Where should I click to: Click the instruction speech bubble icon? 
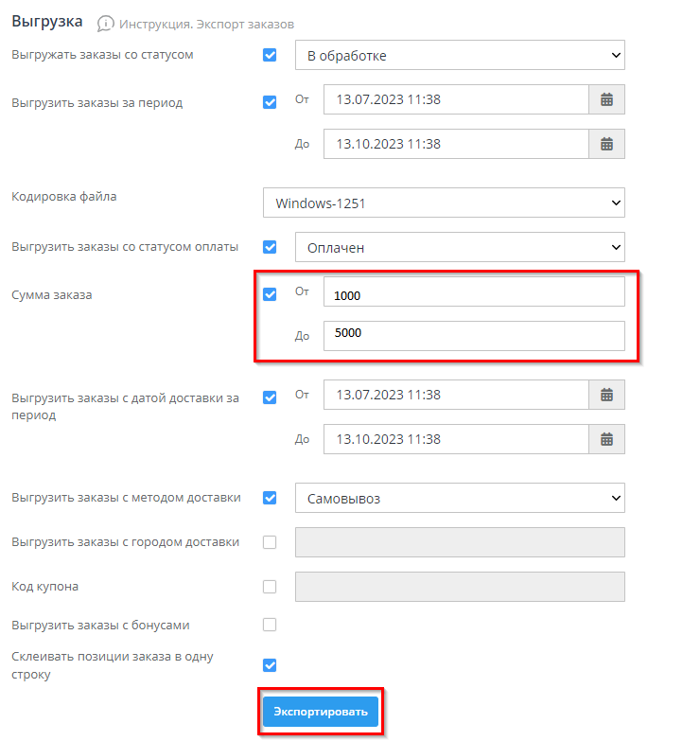coord(106,23)
